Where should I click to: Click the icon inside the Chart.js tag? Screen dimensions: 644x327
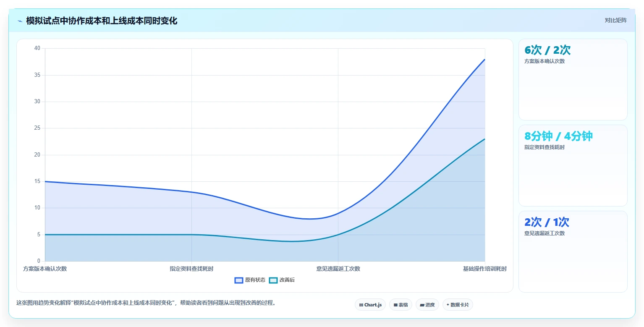361,305
